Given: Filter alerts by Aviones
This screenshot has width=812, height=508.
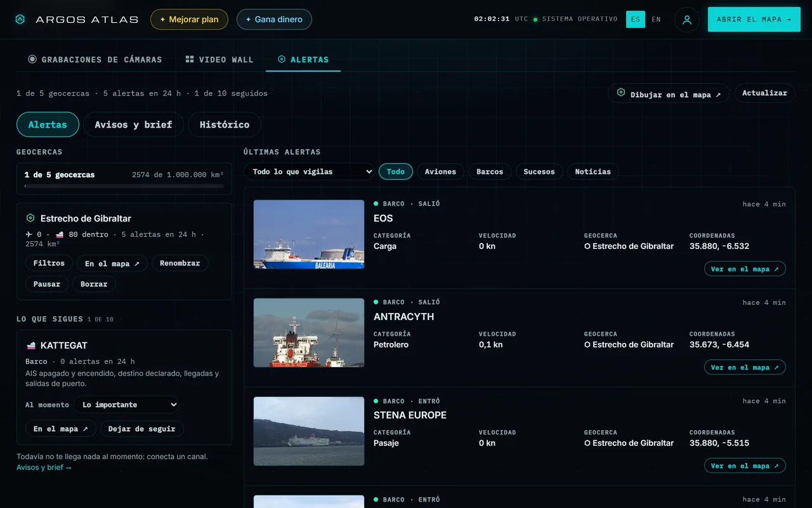Looking at the screenshot, I should 440,171.
